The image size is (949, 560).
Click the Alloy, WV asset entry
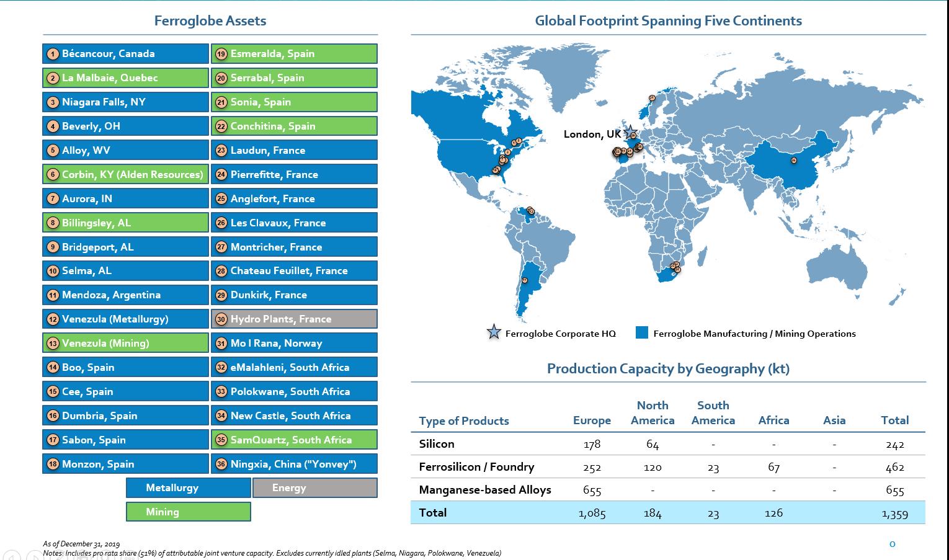pyautogui.click(x=126, y=151)
